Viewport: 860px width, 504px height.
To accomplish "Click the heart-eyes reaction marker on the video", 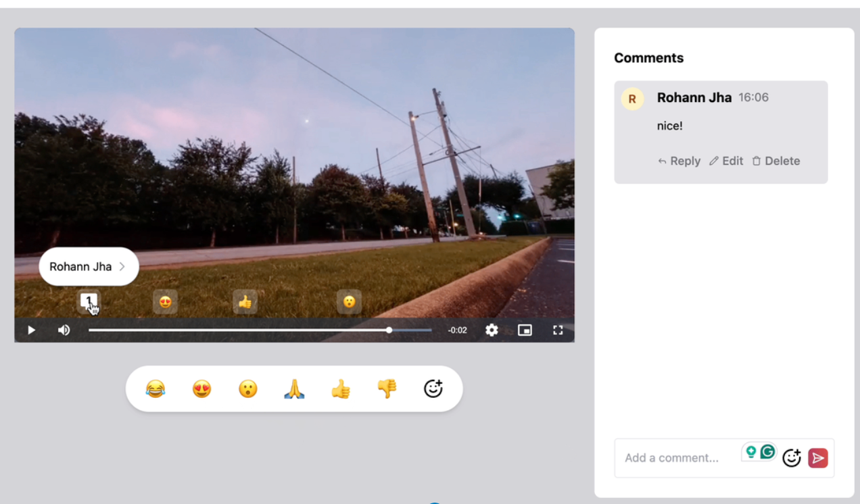I will point(164,302).
